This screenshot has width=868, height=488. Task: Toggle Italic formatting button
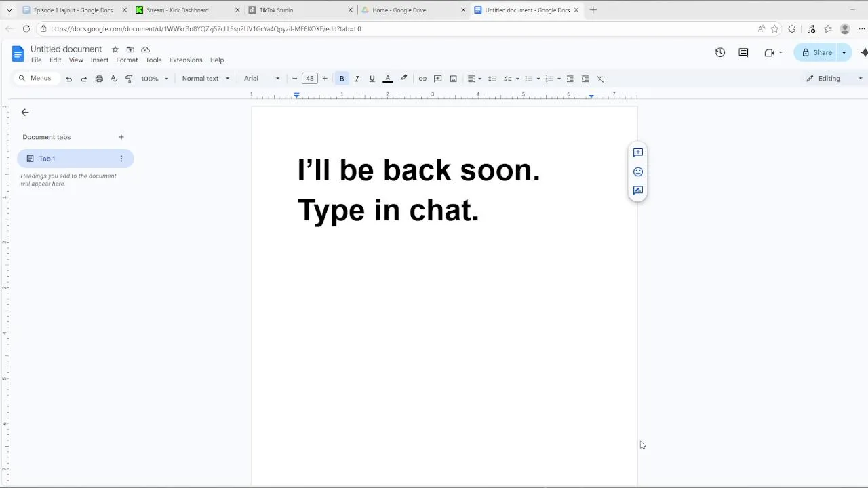coord(357,79)
